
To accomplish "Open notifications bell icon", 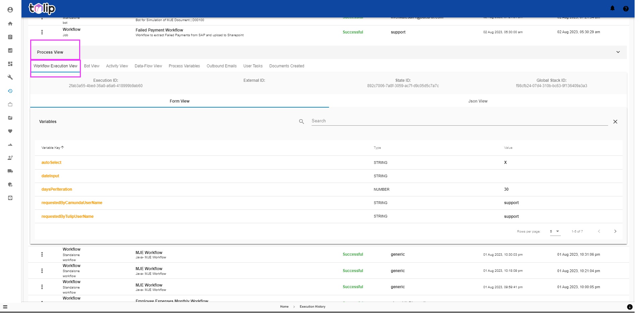I will point(612,8).
